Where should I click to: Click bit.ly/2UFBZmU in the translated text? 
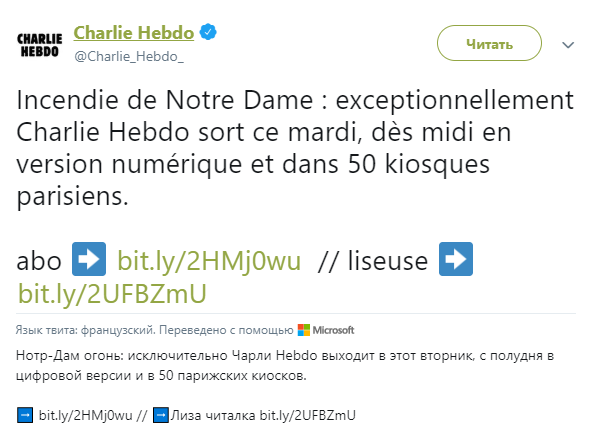(307, 414)
